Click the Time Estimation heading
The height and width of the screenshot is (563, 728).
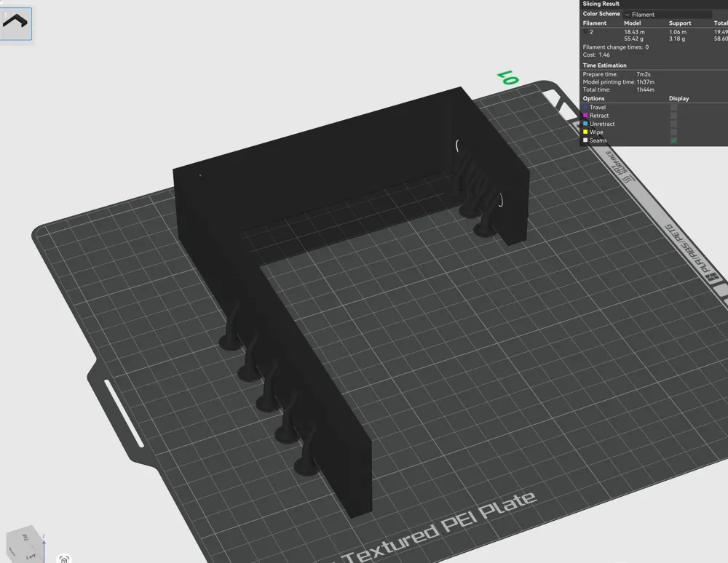pos(604,65)
